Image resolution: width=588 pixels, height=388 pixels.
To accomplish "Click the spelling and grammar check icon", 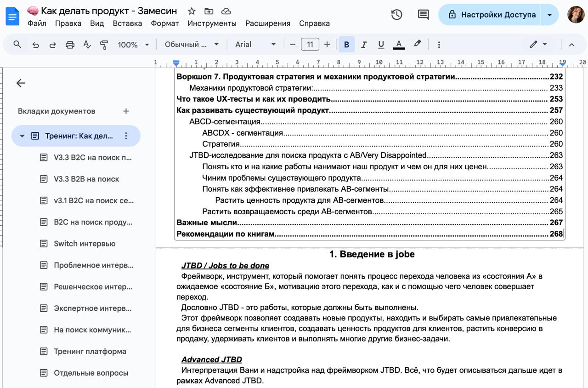I will pos(87,45).
